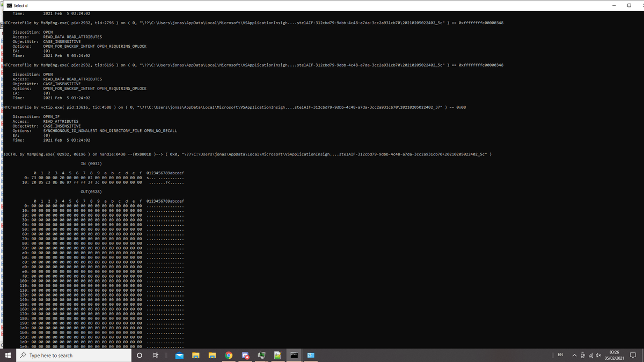Click the console window title icon
The width and height of the screenshot is (644, 362).
9,5
